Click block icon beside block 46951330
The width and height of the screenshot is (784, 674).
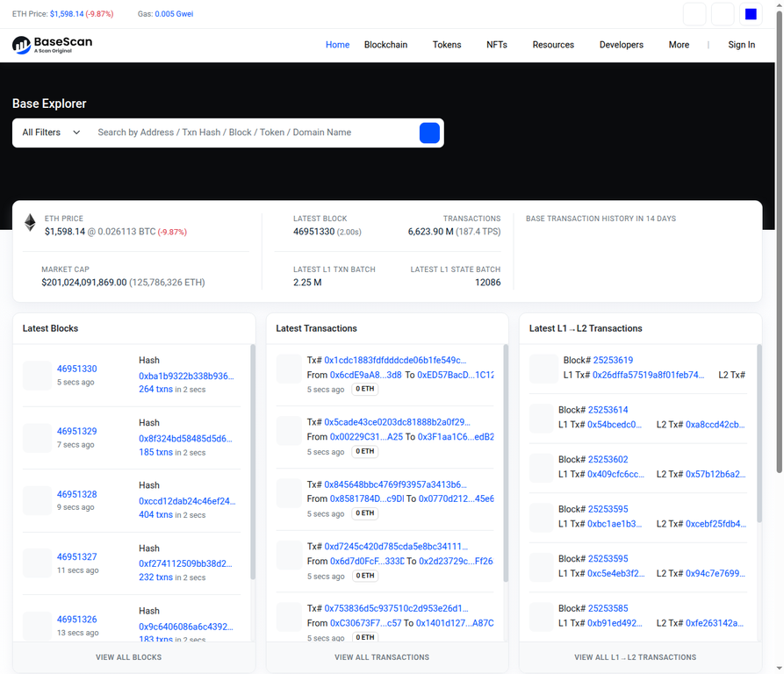(37, 376)
